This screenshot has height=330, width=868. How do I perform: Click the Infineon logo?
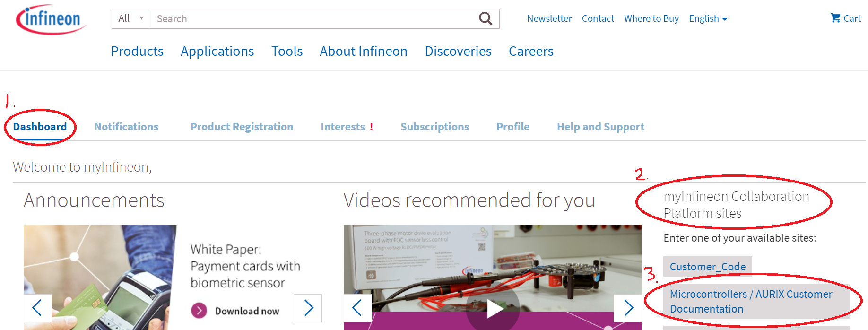click(x=51, y=20)
